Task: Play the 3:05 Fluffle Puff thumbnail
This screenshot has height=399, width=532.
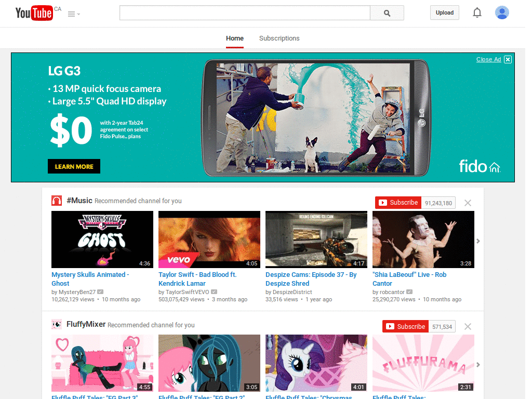Action: point(209,363)
